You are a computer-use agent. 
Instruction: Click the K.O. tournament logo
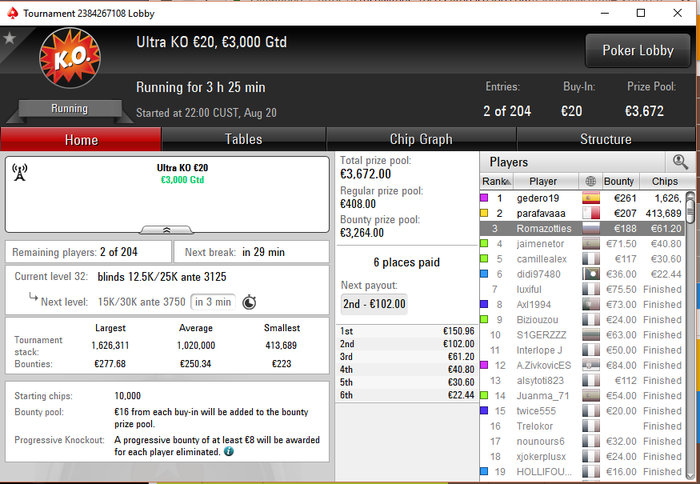tap(70, 58)
